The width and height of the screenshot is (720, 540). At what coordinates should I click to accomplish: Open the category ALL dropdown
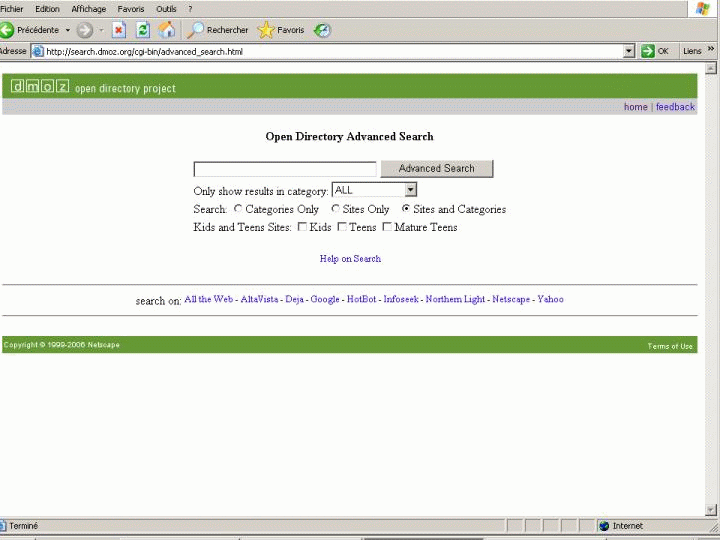point(374,190)
